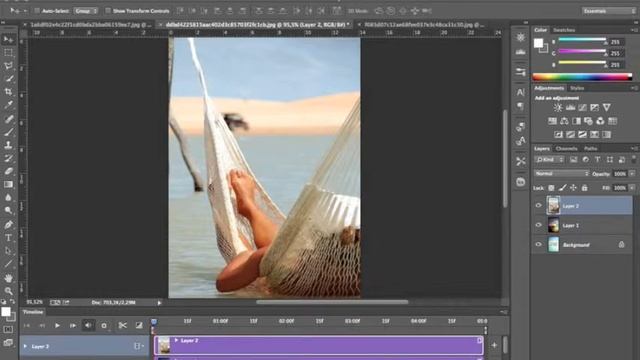Add media to the track with plus button
The height and width of the screenshot is (360, 640).
(x=494, y=345)
